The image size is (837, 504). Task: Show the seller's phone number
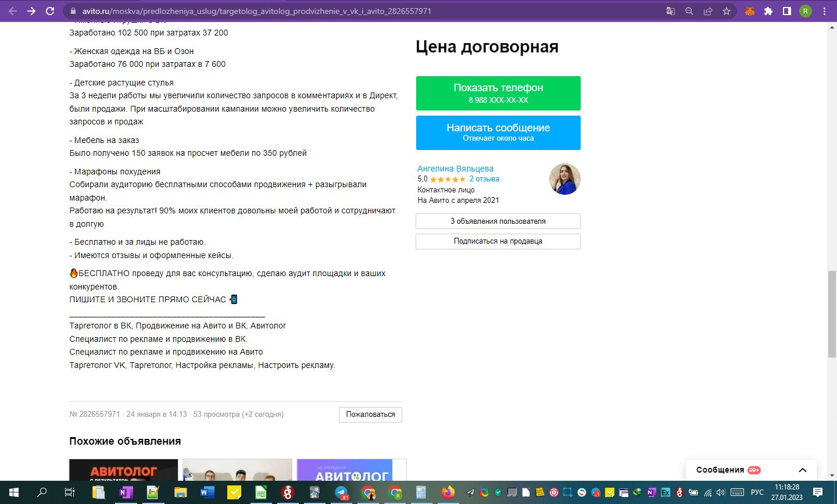coord(498,93)
